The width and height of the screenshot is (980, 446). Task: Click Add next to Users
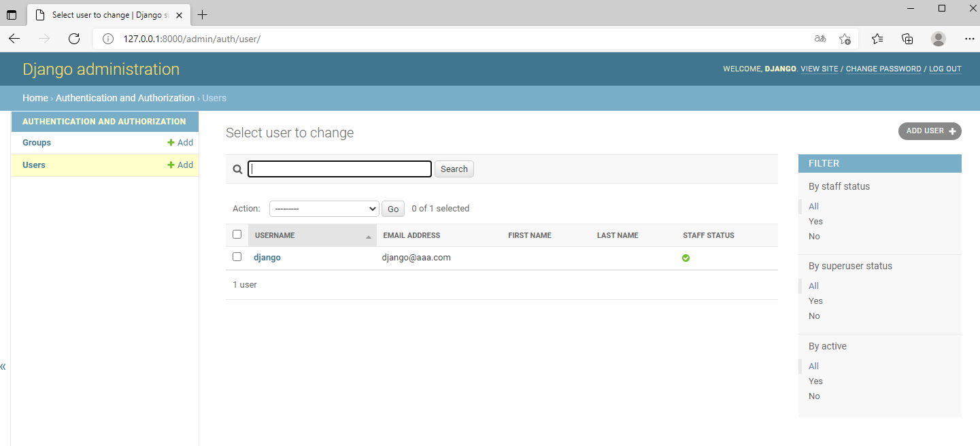180,165
